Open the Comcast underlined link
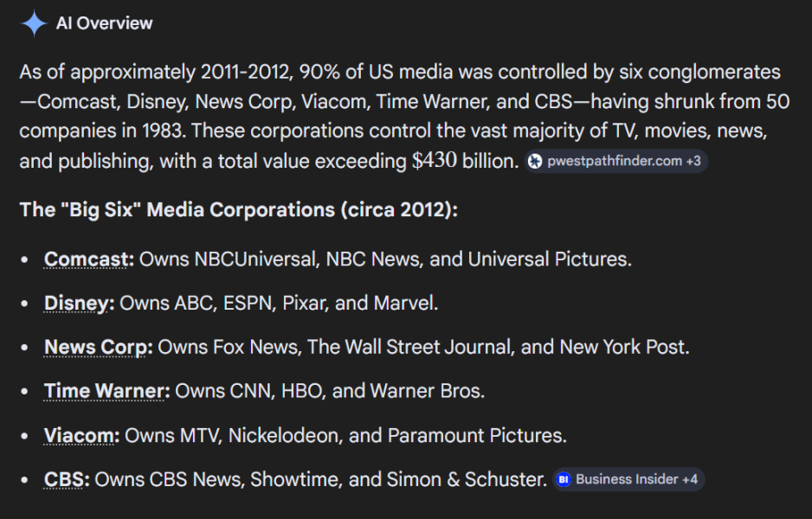Screen dimensions: 812x519 point(86,259)
